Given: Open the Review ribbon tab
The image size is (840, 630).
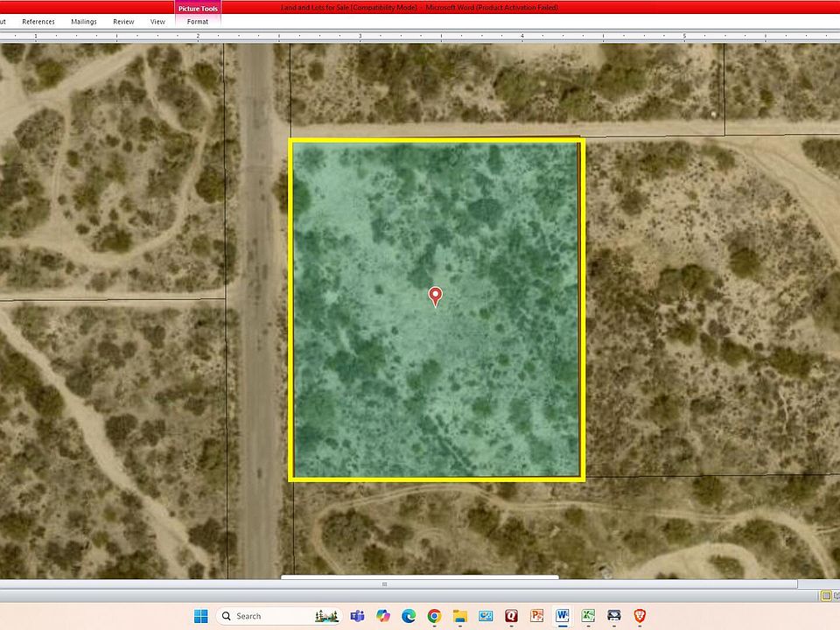Looking at the screenshot, I should (123, 21).
